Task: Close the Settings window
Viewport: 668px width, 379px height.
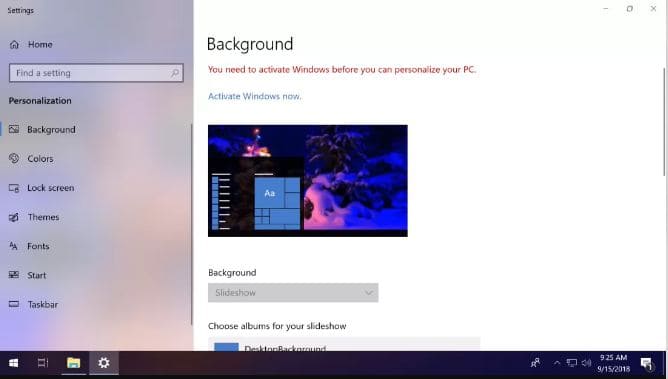Action: [653, 9]
